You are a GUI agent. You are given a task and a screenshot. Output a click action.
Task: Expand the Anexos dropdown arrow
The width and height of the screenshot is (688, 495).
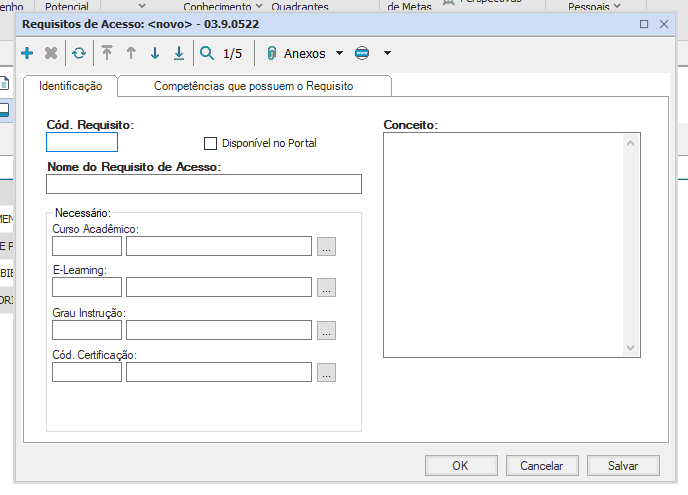[339, 53]
